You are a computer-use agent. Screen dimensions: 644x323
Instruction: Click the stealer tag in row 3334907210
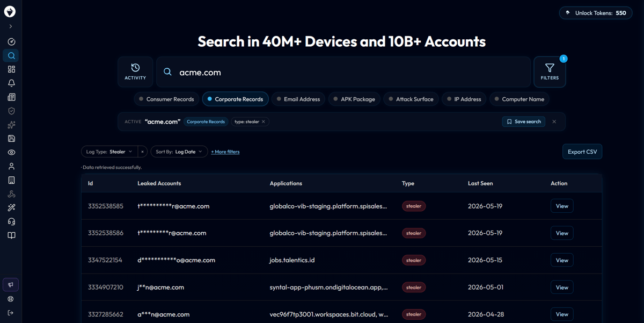pyautogui.click(x=414, y=288)
